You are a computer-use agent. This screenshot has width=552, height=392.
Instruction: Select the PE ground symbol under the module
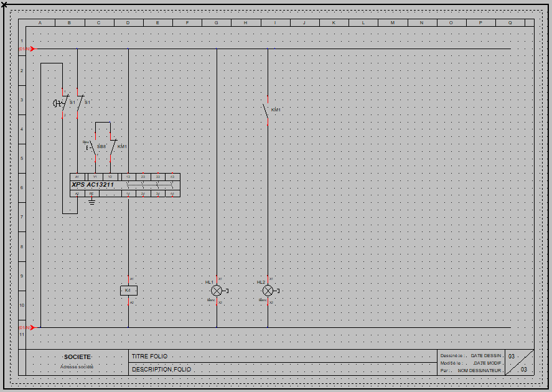pyautogui.click(x=92, y=201)
